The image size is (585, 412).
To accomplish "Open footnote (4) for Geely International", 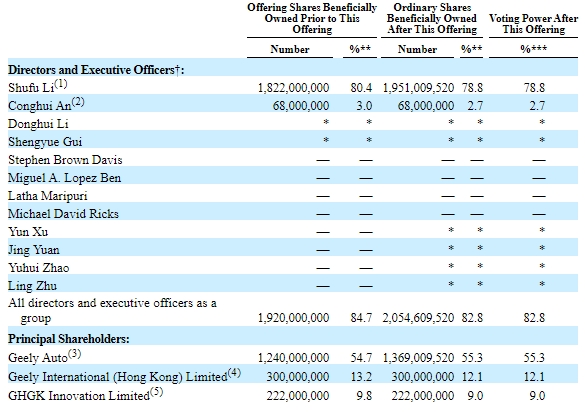I will pos(234,373).
